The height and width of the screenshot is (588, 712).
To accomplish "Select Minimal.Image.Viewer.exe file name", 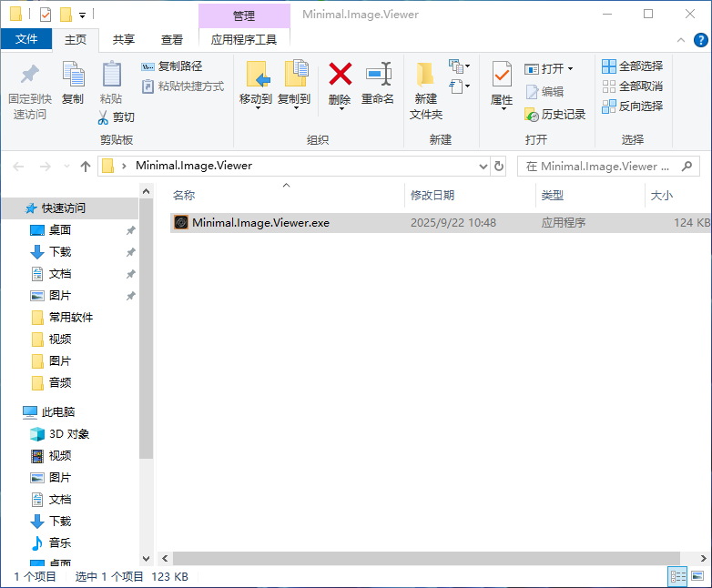I will 260,223.
